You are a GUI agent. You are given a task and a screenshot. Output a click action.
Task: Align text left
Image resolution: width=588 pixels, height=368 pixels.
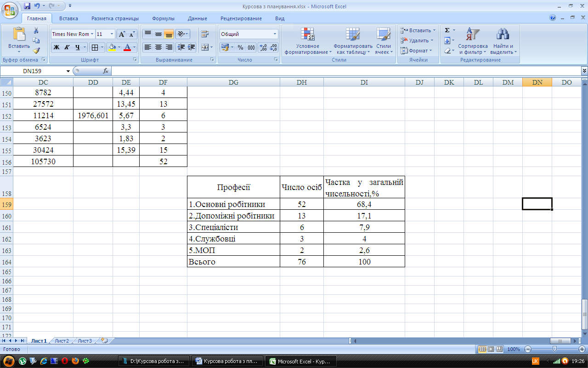pyautogui.click(x=147, y=47)
